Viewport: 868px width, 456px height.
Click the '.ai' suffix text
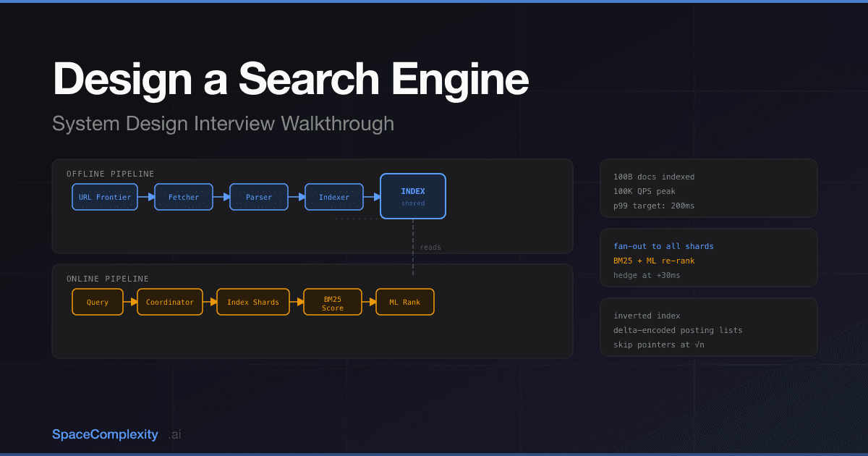pos(174,435)
